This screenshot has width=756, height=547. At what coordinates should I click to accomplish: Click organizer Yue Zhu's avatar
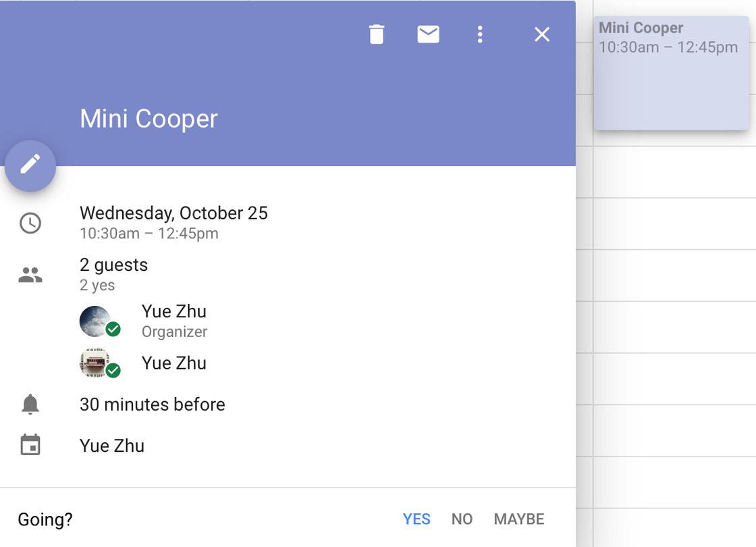click(x=96, y=321)
